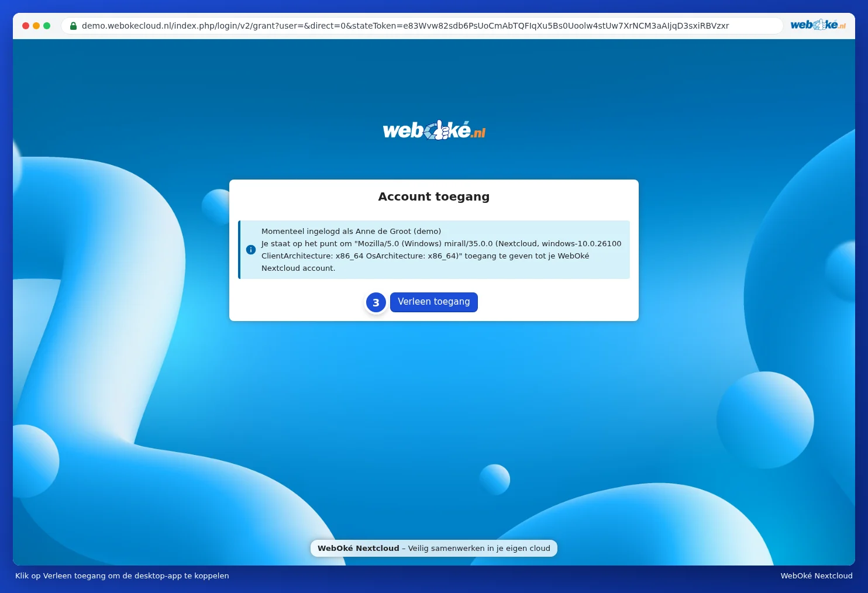Click the Account toegang heading

[434, 196]
